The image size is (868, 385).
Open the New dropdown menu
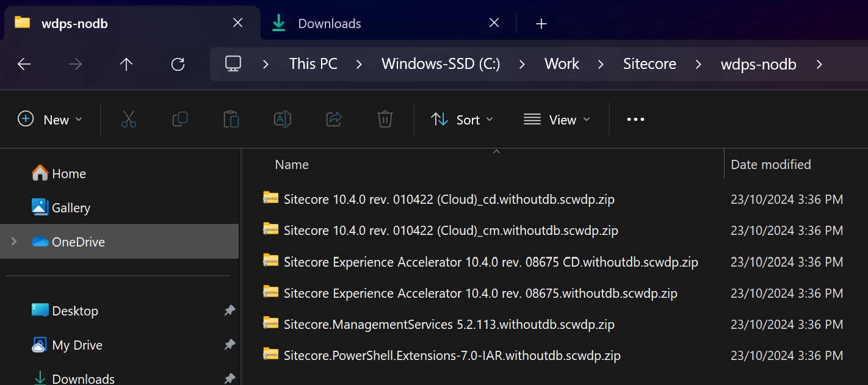click(50, 120)
